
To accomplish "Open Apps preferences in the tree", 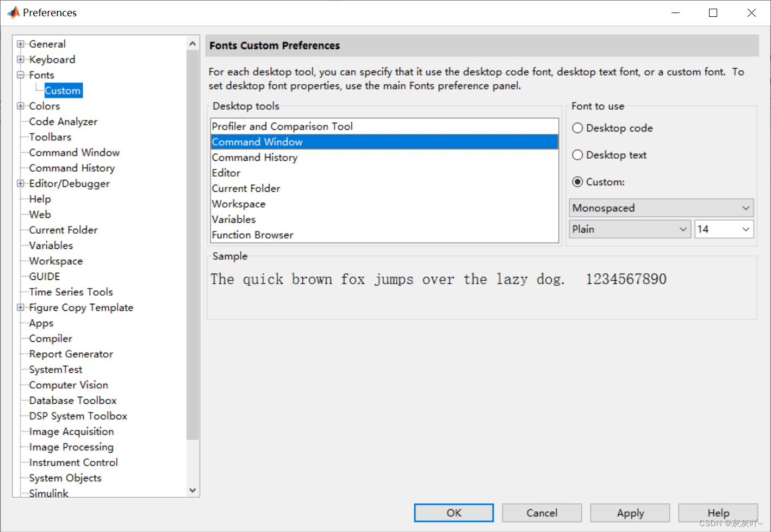I will point(41,323).
